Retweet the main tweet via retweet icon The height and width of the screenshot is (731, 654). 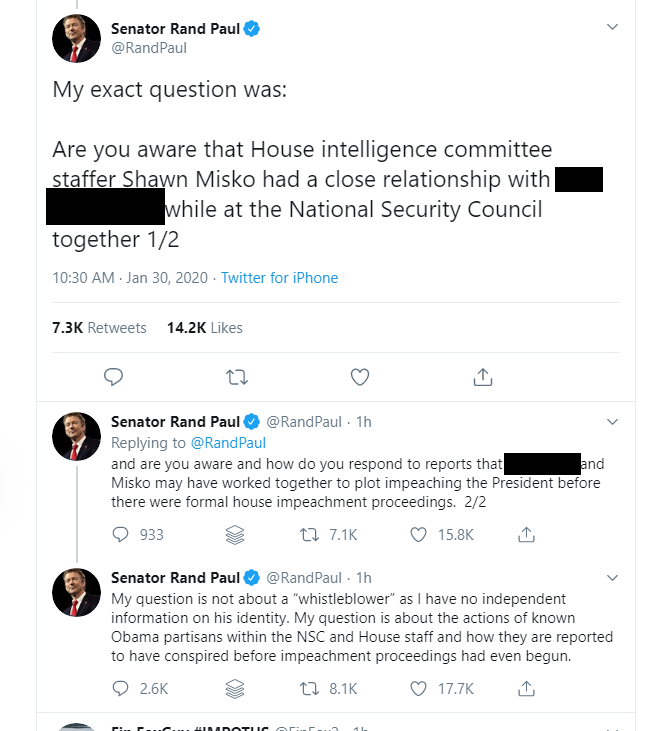click(x=237, y=377)
